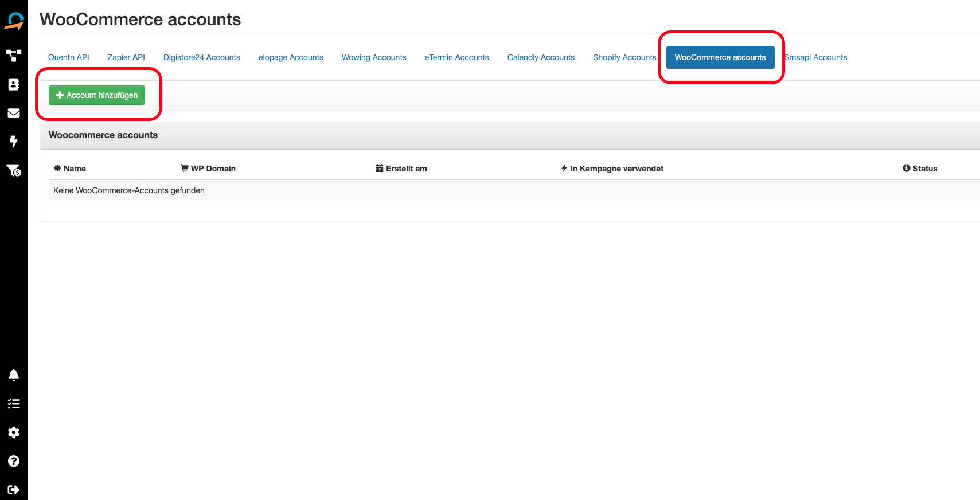Log out using the exit arrow icon
The height and width of the screenshot is (500, 980).
(x=14, y=490)
